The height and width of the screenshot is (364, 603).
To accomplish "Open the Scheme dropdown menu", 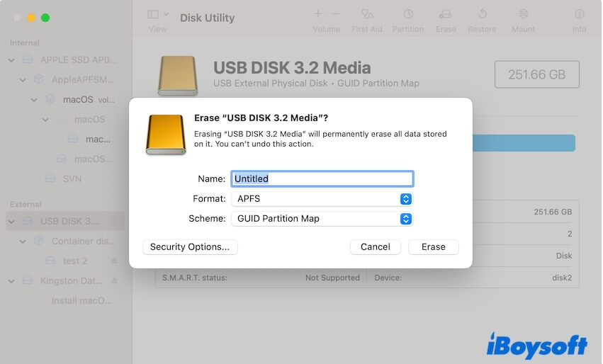I will click(322, 219).
